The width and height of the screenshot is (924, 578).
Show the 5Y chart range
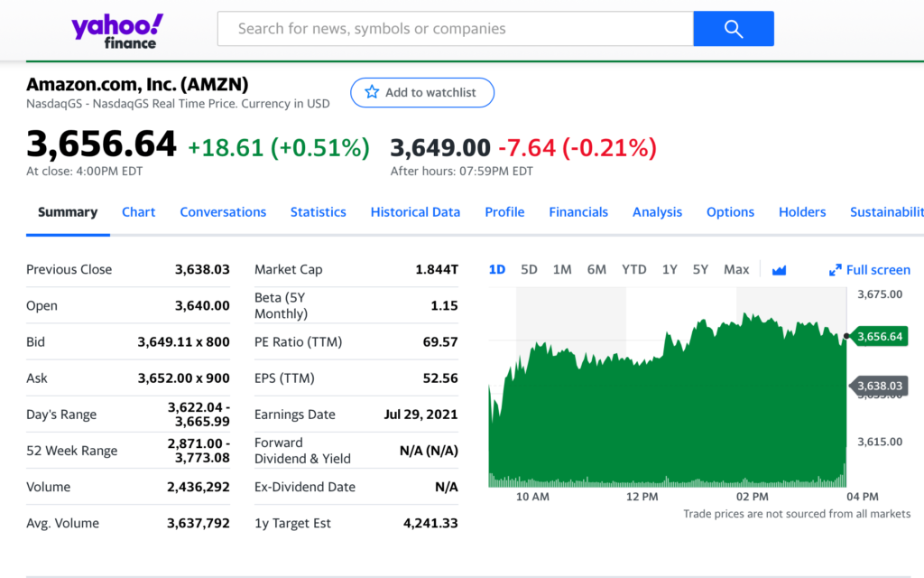[700, 269]
